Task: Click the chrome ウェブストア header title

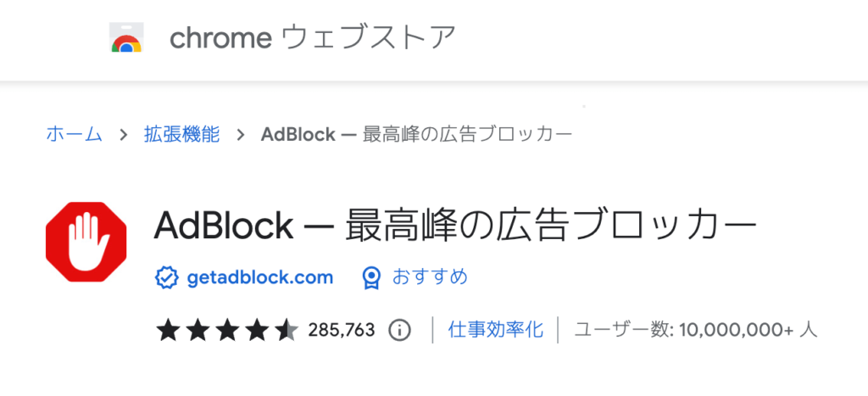Action: 313,37
